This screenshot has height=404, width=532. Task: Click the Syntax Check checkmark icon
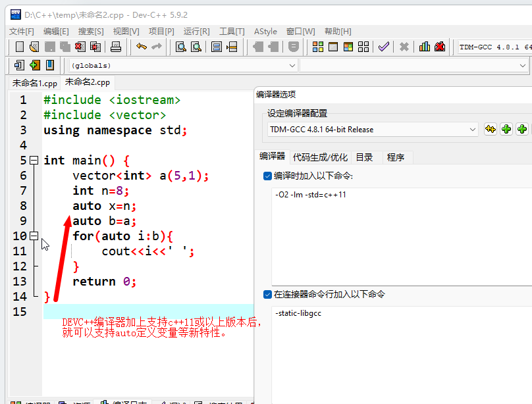point(384,47)
